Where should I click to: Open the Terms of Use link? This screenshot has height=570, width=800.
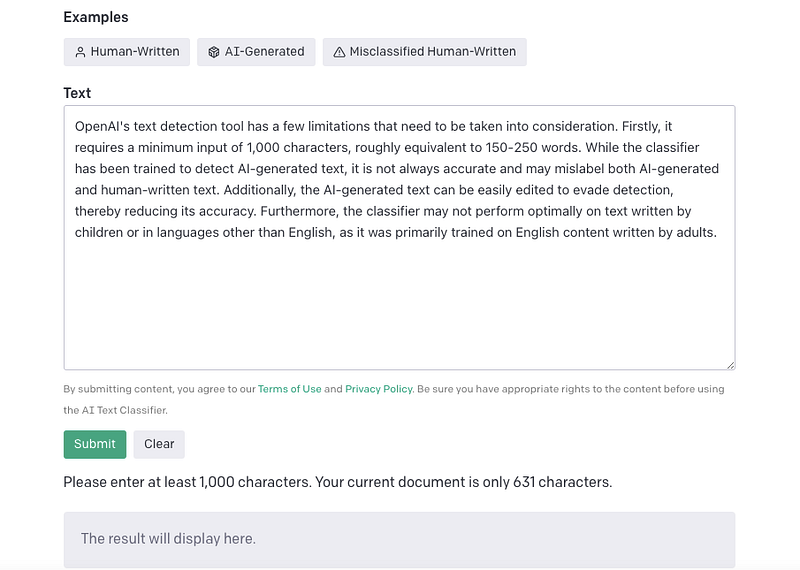pos(289,389)
